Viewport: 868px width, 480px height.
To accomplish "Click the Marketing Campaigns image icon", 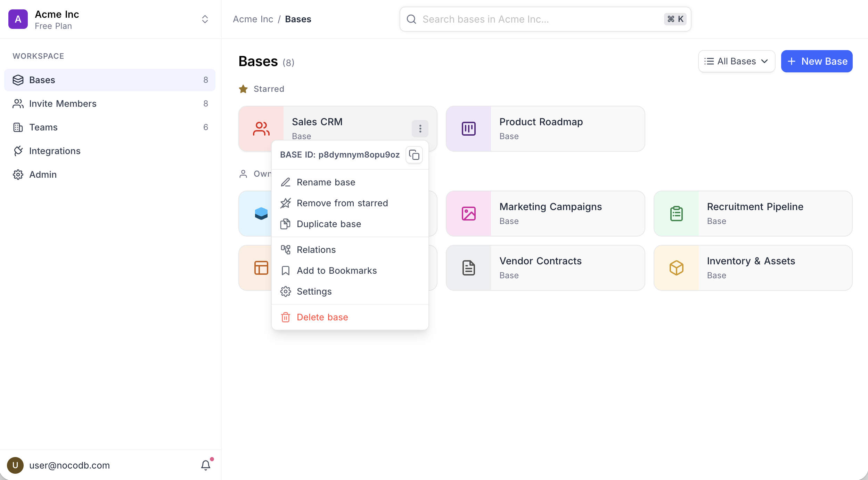I will [x=469, y=214].
